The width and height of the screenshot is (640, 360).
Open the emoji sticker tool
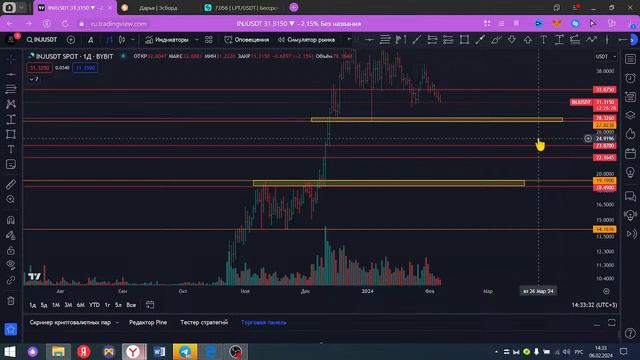(11, 164)
